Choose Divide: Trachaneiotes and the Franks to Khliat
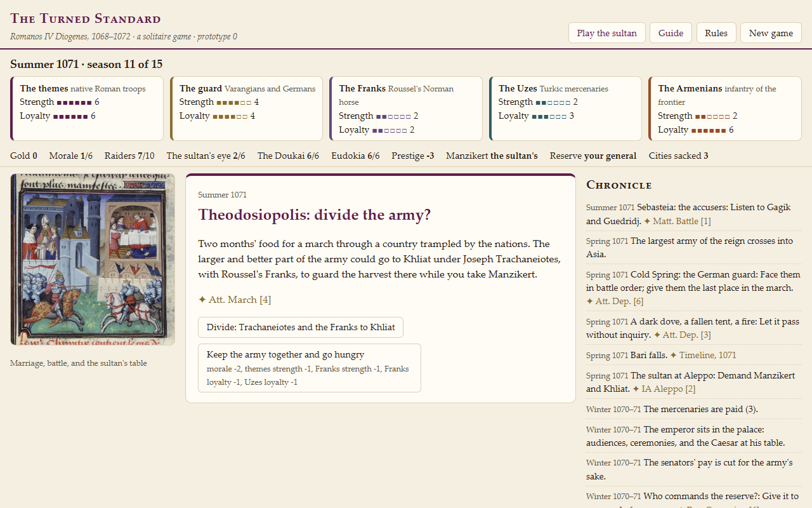This screenshot has height=508, width=812. [301, 327]
